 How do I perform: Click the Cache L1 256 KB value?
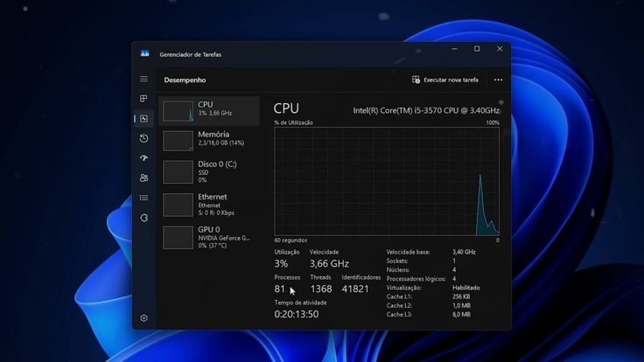461,296
